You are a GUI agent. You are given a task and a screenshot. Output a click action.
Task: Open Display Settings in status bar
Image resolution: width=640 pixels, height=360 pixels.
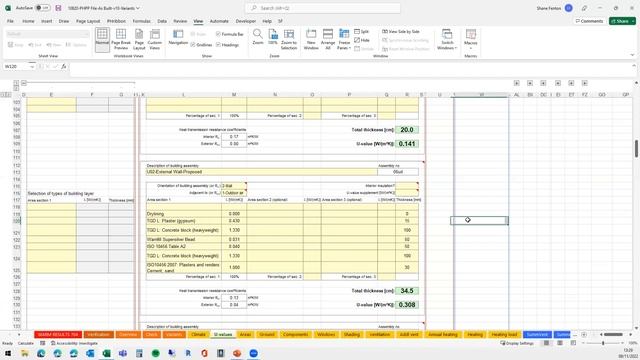[517, 343]
